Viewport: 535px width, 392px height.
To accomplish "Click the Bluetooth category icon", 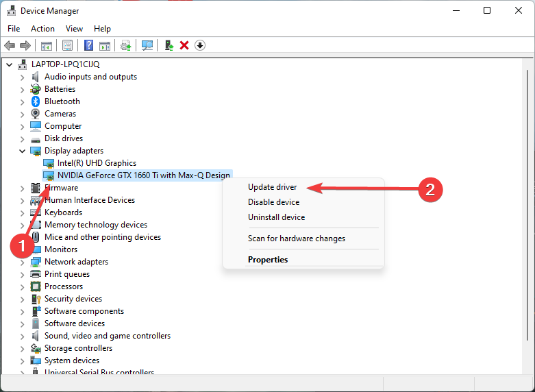I will click(36, 101).
